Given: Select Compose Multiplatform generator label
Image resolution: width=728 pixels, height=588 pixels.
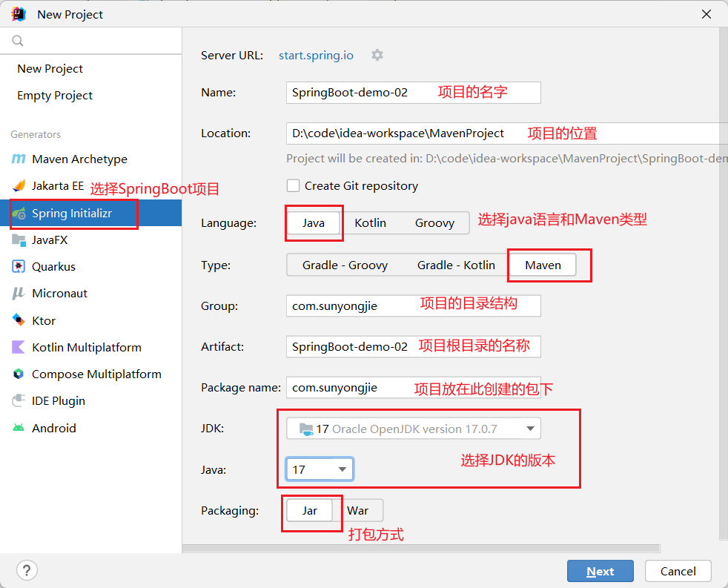Looking at the screenshot, I should [96, 374].
